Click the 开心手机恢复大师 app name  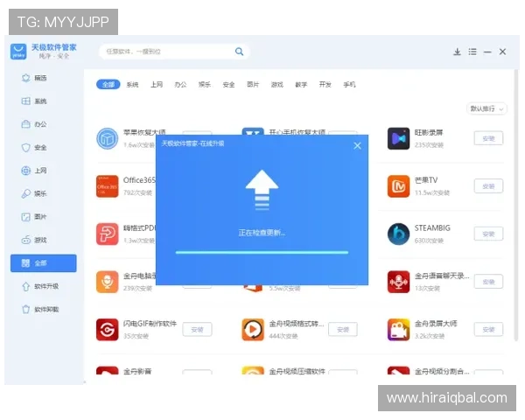(x=297, y=132)
